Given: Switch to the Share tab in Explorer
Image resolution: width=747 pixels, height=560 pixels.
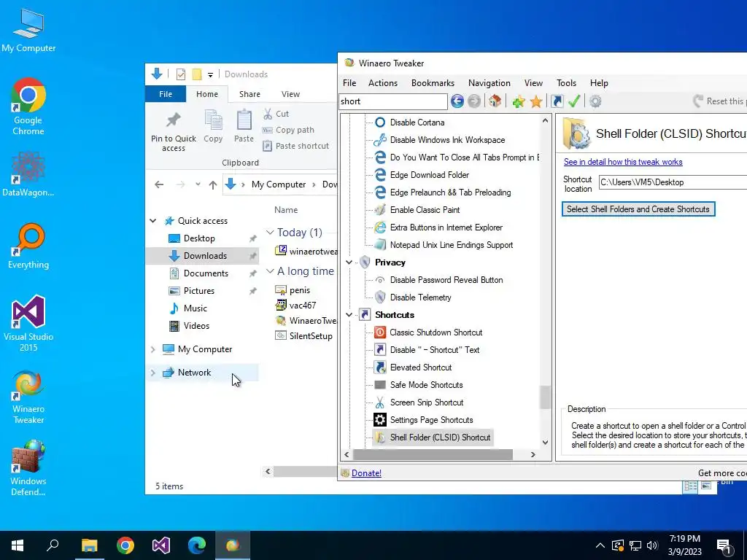Looking at the screenshot, I should coord(249,94).
